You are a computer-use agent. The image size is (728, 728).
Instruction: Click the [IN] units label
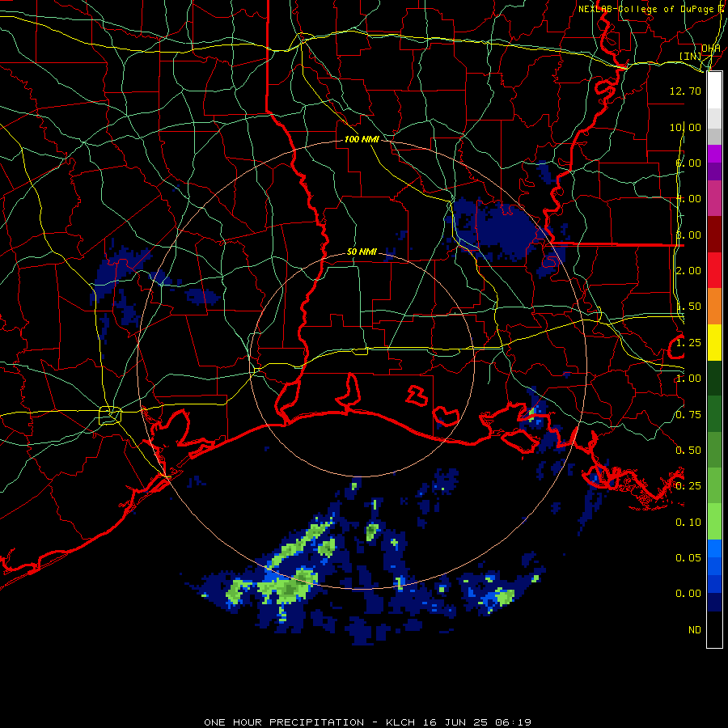[x=691, y=56]
